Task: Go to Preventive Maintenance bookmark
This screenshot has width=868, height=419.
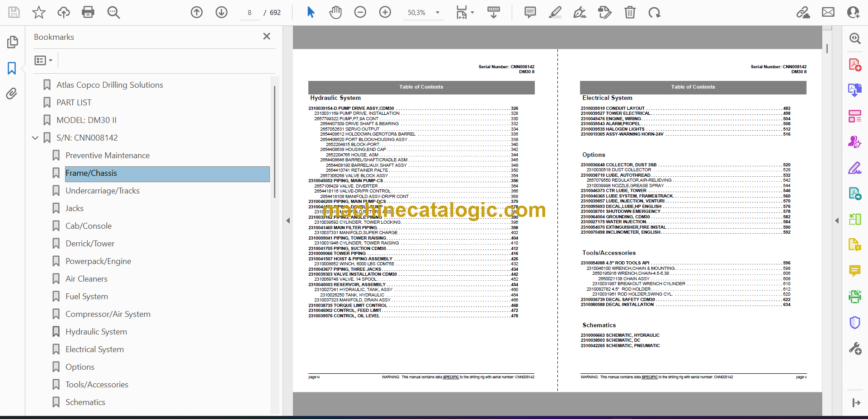Action: [107, 155]
